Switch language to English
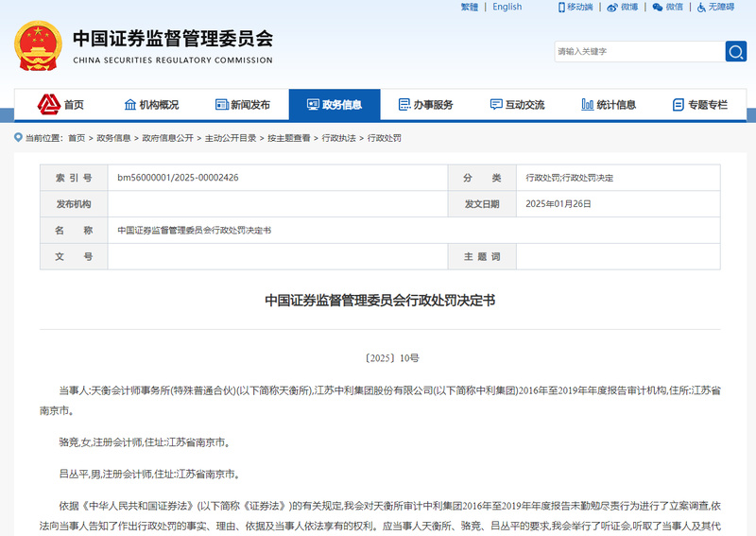This screenshot has width=756, height=536. pos(507,7)
